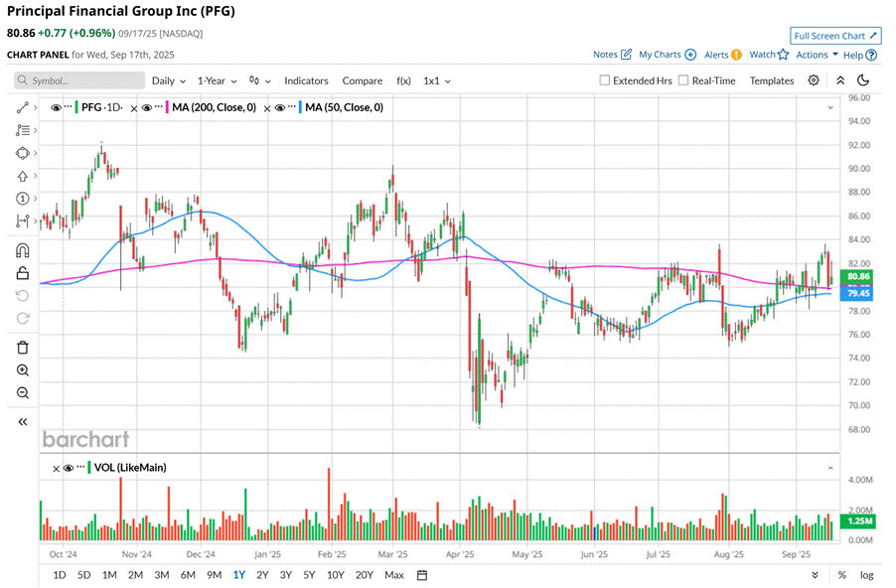The height and width of the screenshot is (588, 896).
Task: Open the date range calendar icon
Action: 422,575
